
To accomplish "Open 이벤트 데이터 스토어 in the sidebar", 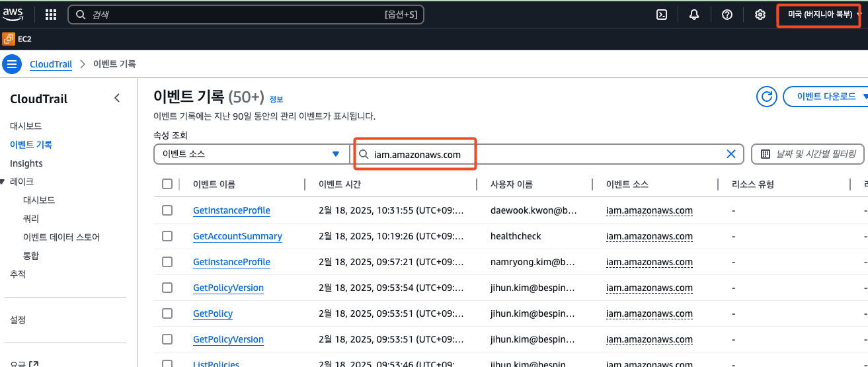I will pyautogui.click(x=61, y=237).
